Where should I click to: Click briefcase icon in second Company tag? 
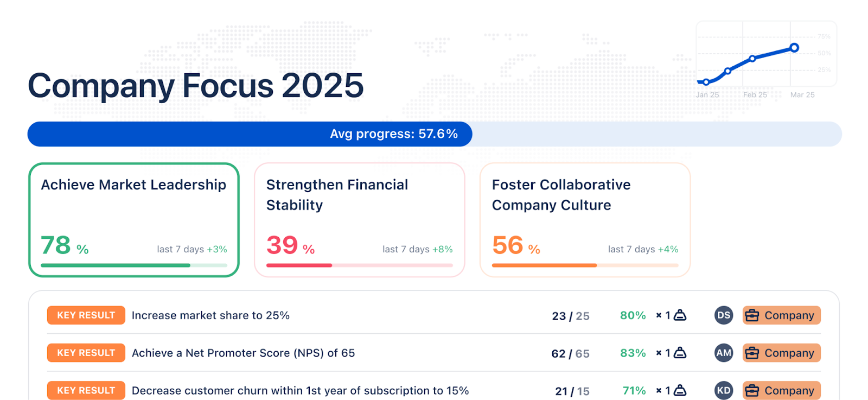752,353
